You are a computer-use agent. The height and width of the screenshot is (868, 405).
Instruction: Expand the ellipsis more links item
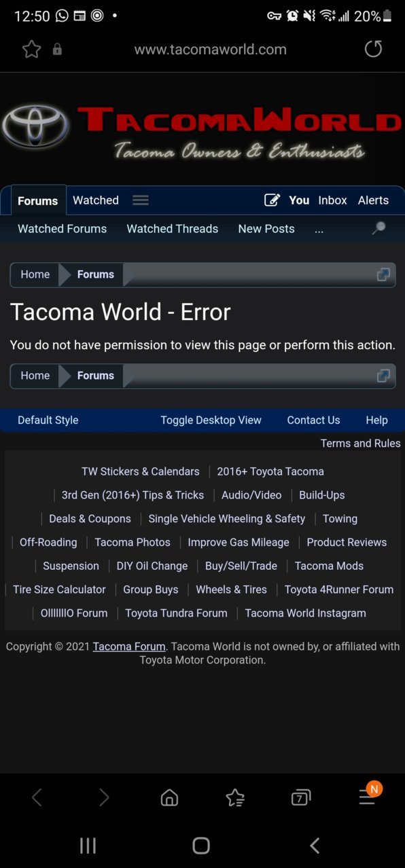coord(319,229)
